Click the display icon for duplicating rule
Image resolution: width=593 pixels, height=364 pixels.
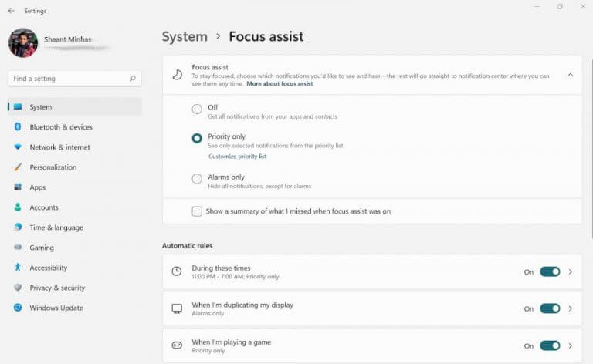177,308
